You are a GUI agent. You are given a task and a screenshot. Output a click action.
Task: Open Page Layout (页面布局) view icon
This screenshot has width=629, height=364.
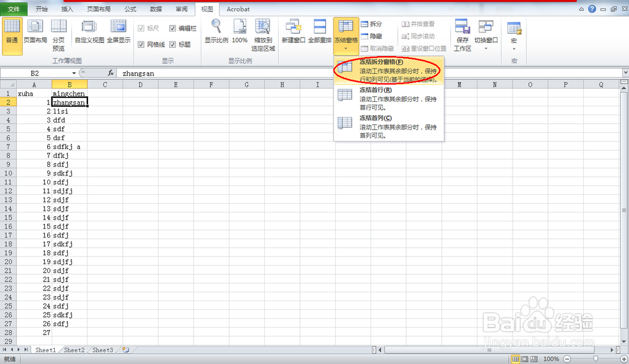click(x=35, y=31)
